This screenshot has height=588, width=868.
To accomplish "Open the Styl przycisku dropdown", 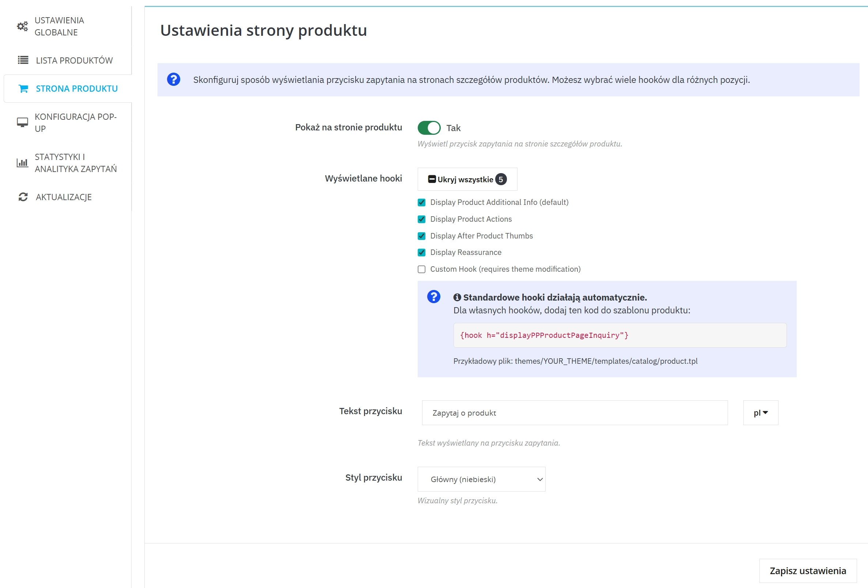I will pos(481,479).
